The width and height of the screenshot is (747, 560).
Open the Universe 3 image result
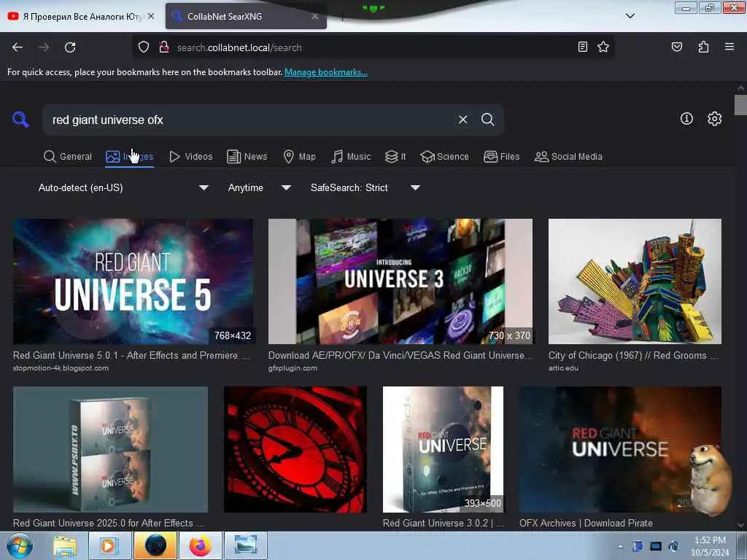400,281
